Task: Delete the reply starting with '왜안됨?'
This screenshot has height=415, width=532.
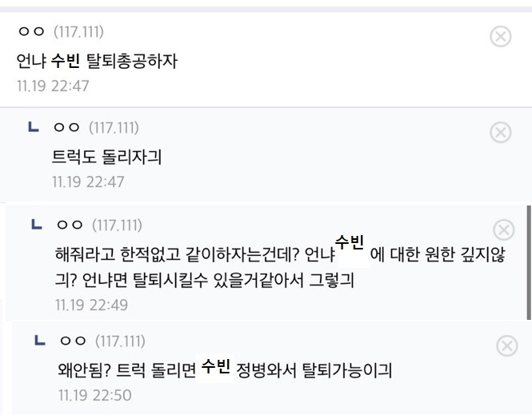Action: 507,345
